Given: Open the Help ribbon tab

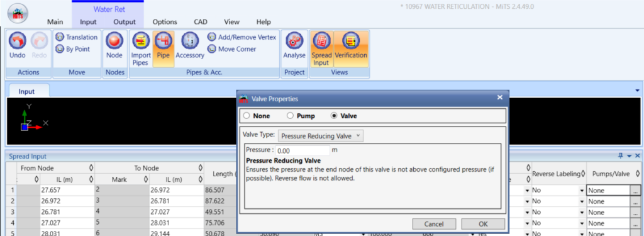Looking at the screenshot, I should [x=264, y=22].
